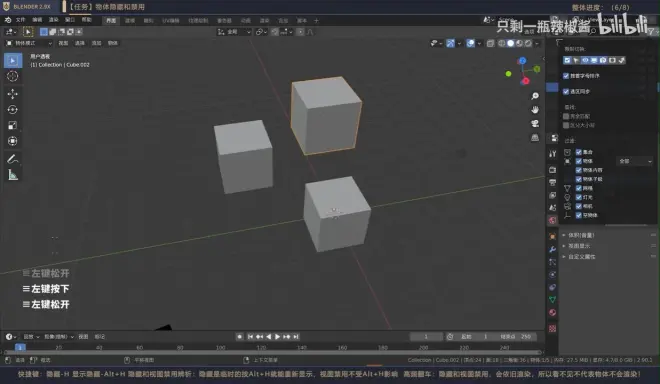Toggle snapping magnet in header
This screenshot has width=660, height=384.
(274, 32)
